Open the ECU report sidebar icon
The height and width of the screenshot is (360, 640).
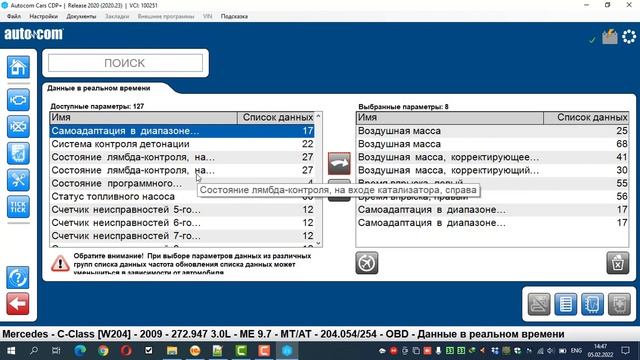pyautogui.click(x=18, y=153)
